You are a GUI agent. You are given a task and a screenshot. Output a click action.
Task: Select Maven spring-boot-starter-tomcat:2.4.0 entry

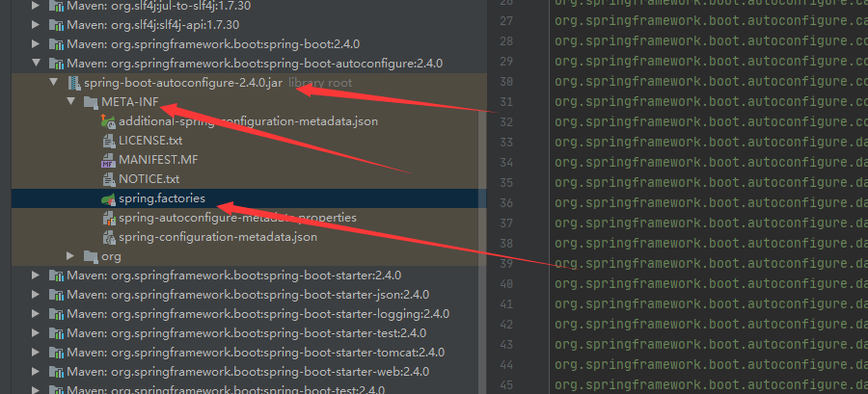pyautogui.click(x=256, y=353)
